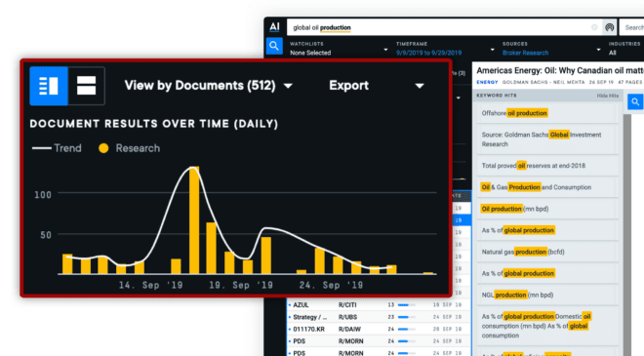Clear the search query with the X icon

pyautogui.click(x=594, y=27)
